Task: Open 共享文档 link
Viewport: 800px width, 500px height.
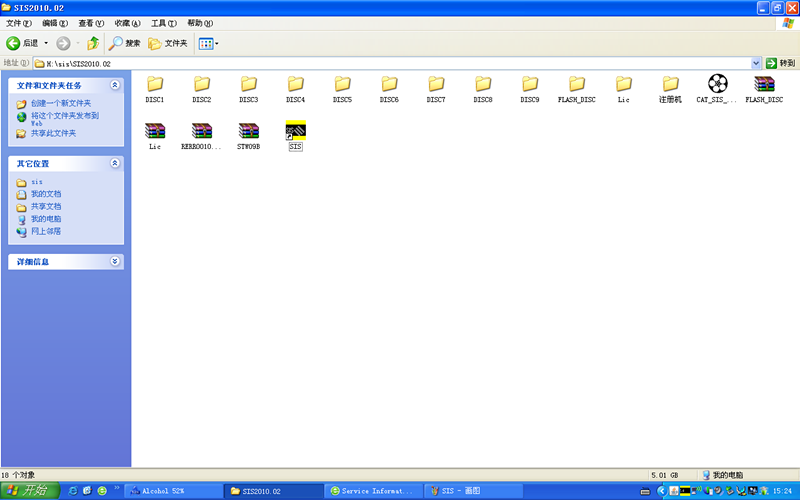Action: tap(46, 207)
